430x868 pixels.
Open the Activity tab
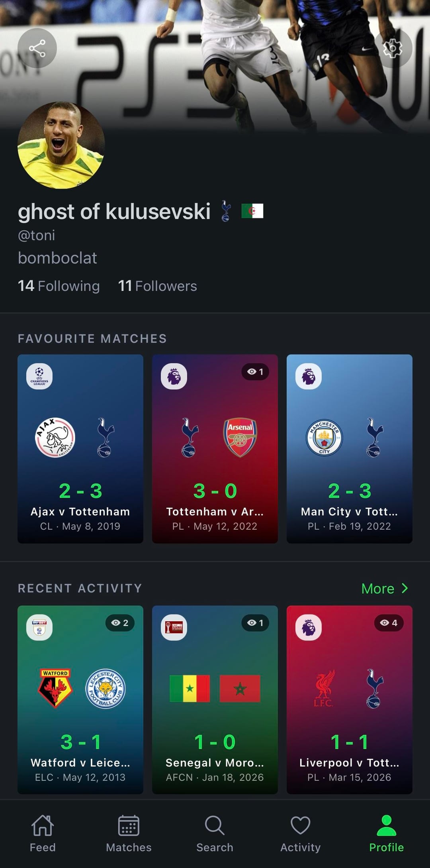click(301, 833)
